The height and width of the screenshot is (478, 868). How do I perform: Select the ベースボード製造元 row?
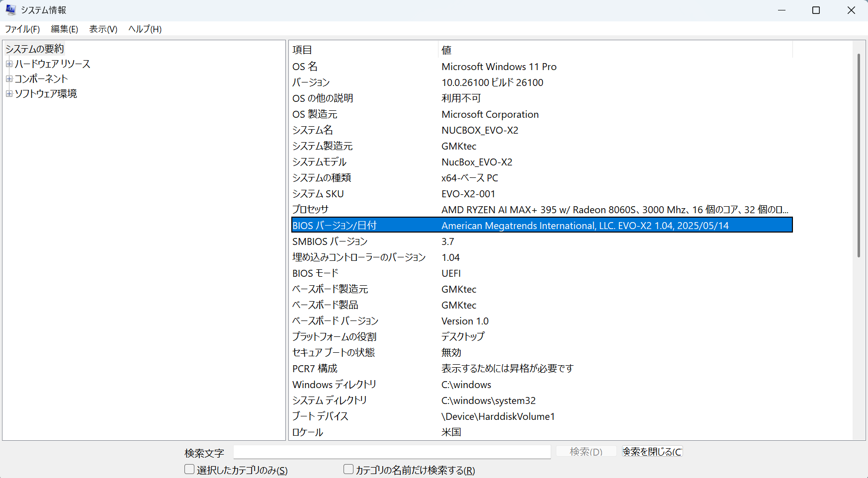tap(542, 289)
